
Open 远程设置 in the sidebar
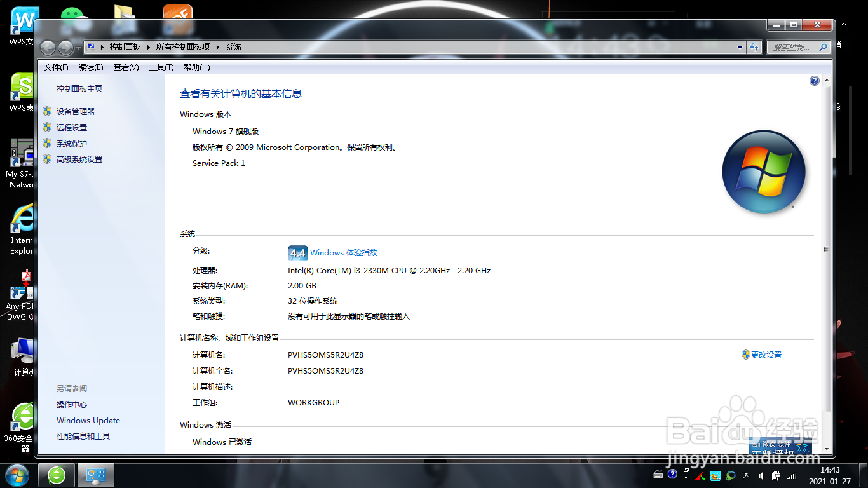pos(72,127)
